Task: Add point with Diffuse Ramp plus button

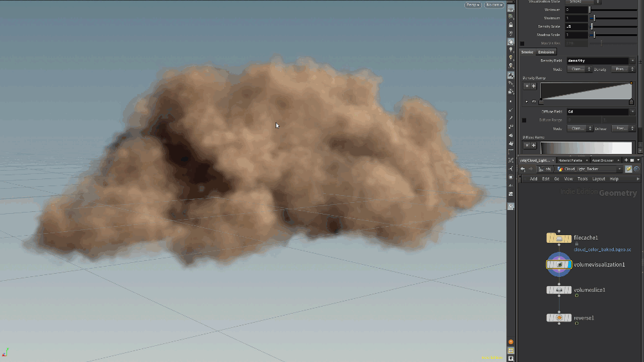Action: 533,145
